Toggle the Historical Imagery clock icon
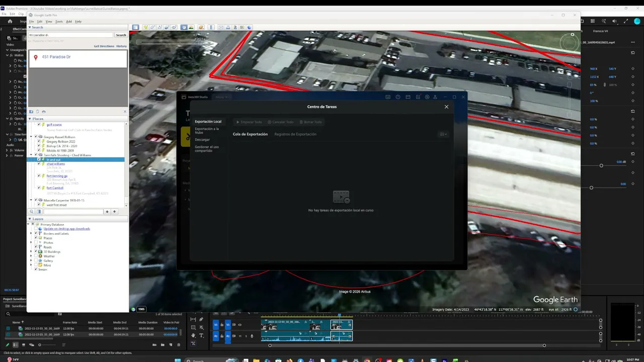This screenshot has height=362, width=644. [x=184, y=27]
